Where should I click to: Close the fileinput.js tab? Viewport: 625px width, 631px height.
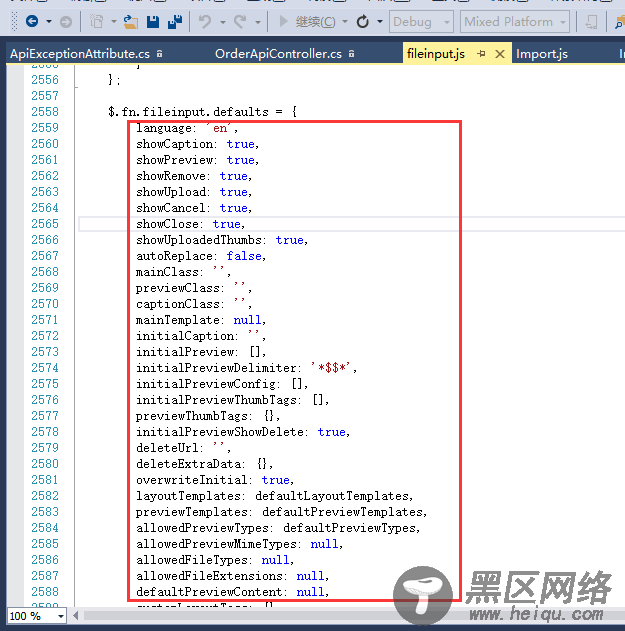coord(500,54)
